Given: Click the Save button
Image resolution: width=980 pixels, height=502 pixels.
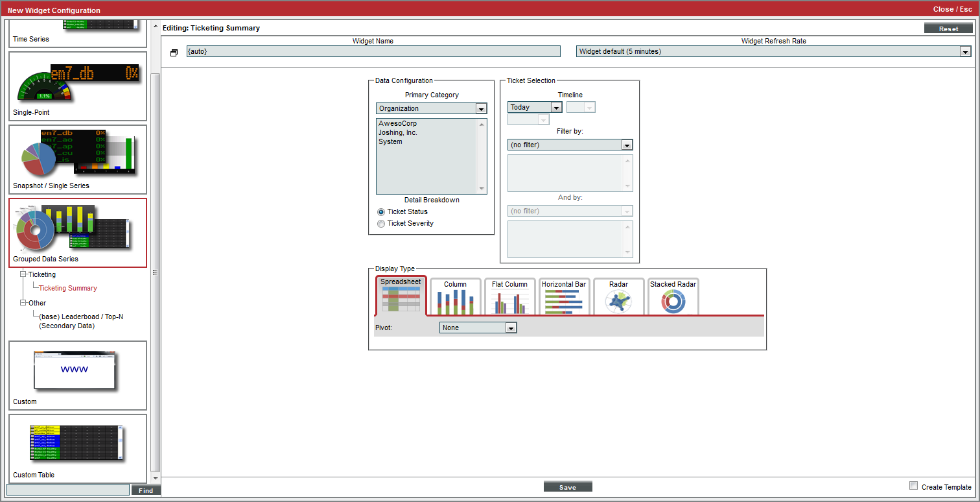Looking at the screenshot, I should tap(568, 487).
